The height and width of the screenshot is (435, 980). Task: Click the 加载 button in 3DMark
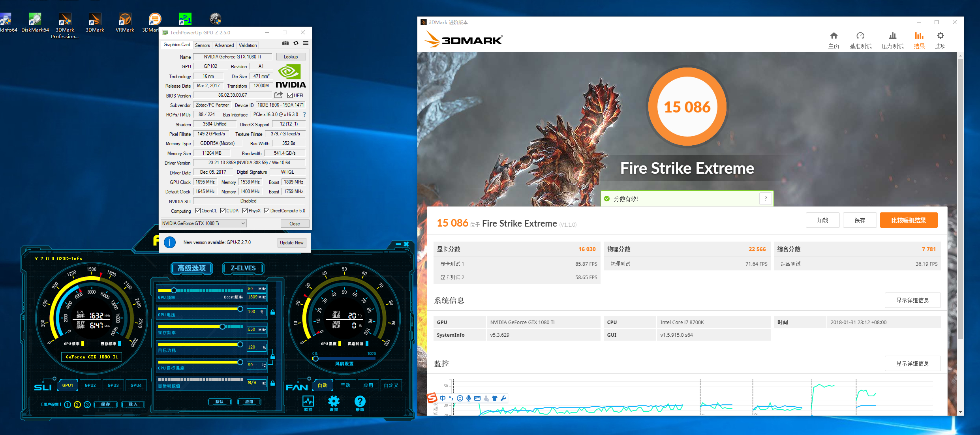[x=823, y=220]
